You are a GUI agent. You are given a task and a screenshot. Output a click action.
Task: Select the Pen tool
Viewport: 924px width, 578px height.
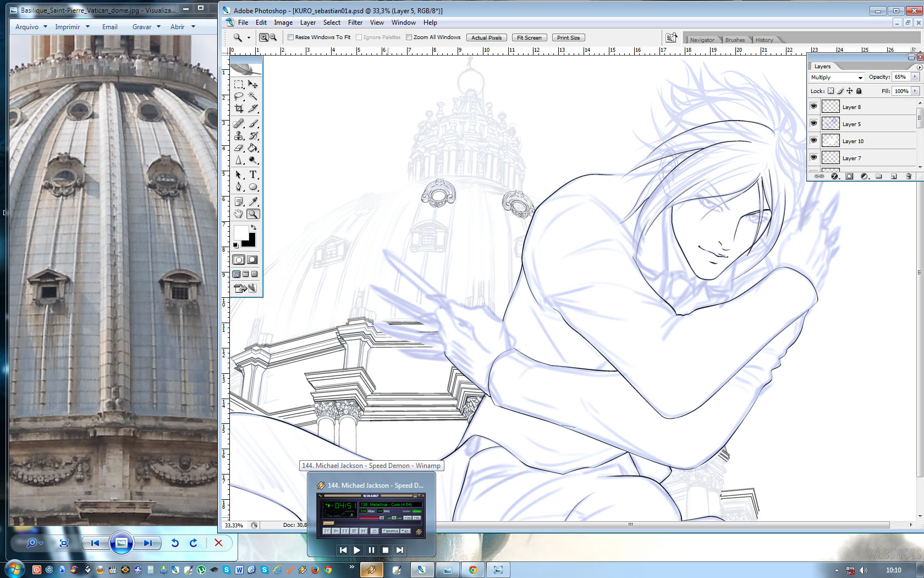(x=239, y=187)
